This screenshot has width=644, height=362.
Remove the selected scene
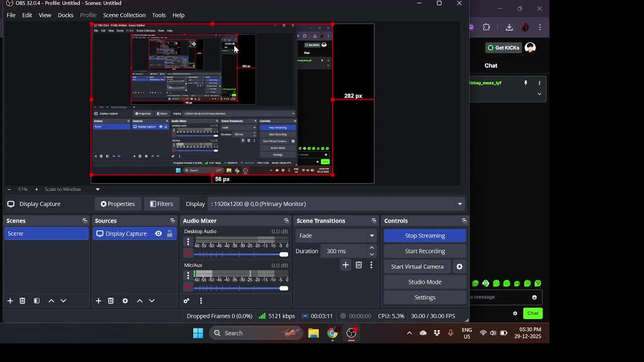point(22,301)
